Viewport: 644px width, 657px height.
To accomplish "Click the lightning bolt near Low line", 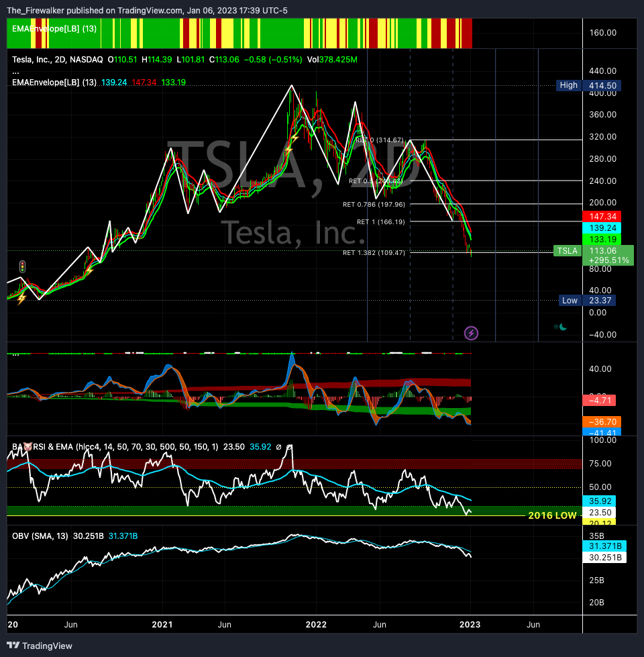I will (21, 298).
